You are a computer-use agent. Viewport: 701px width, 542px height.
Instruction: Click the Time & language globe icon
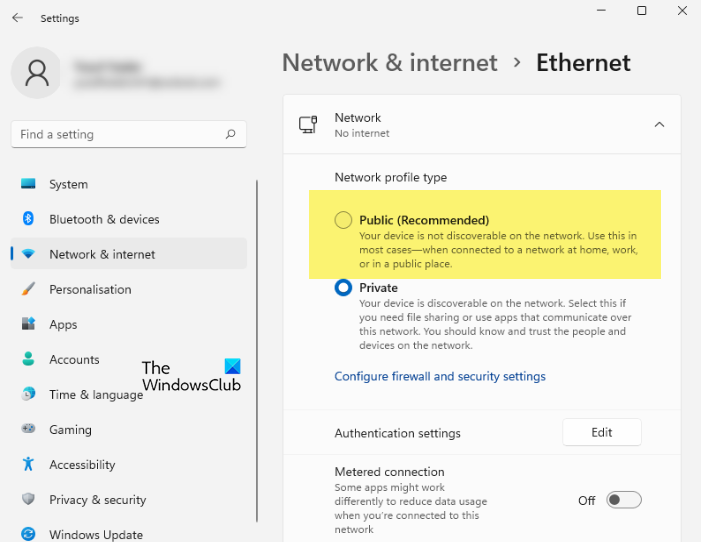(x=28, y=394)
